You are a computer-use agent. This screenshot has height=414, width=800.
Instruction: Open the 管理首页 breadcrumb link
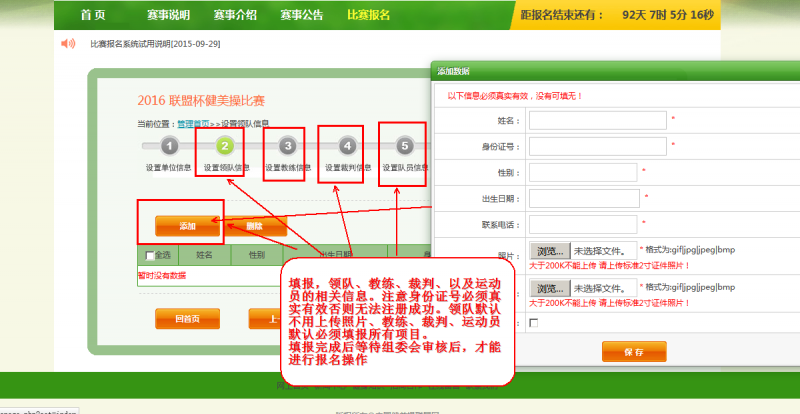coord(192,124)
